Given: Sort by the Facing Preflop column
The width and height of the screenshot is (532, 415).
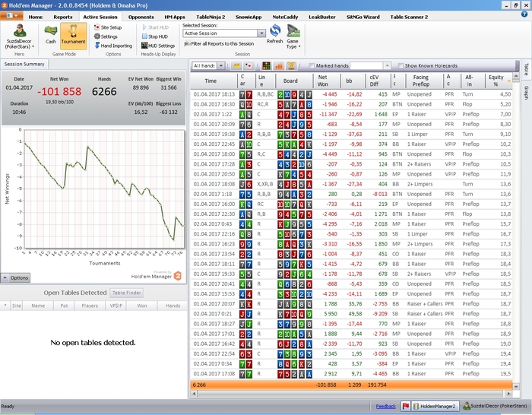Looking at the screenshot, I should (424, 81).
